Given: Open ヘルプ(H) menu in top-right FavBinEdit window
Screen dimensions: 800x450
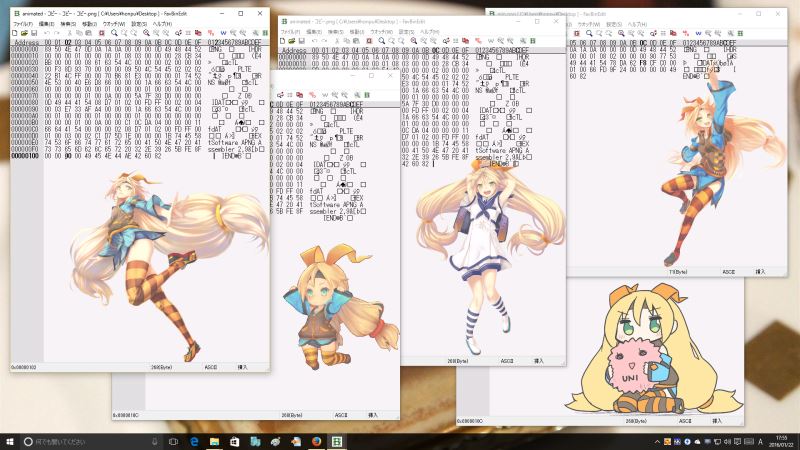Looking at the screenshot, I should point(637,24).
